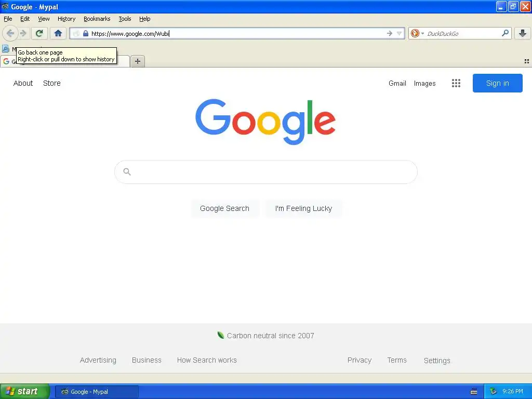
Task: Open the Images link
Action: click(425, 83)
